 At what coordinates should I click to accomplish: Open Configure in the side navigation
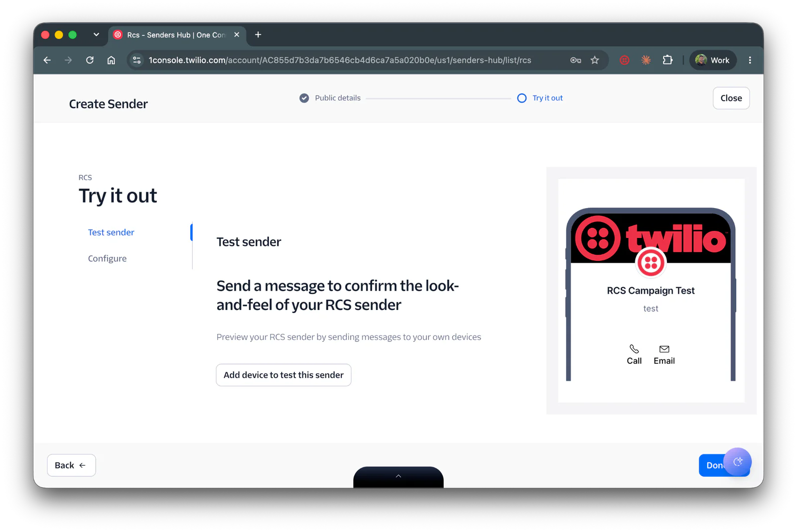click(x=107, y=258)
